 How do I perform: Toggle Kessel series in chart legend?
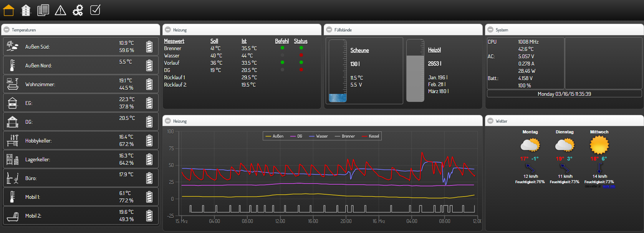[x=371, y=136]
